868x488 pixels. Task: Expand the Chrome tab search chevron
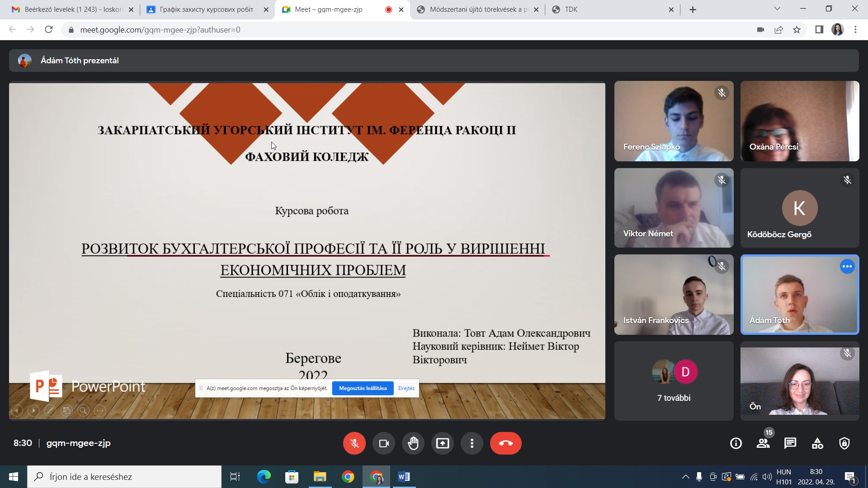pyautogui.click(x=777, y=9)
